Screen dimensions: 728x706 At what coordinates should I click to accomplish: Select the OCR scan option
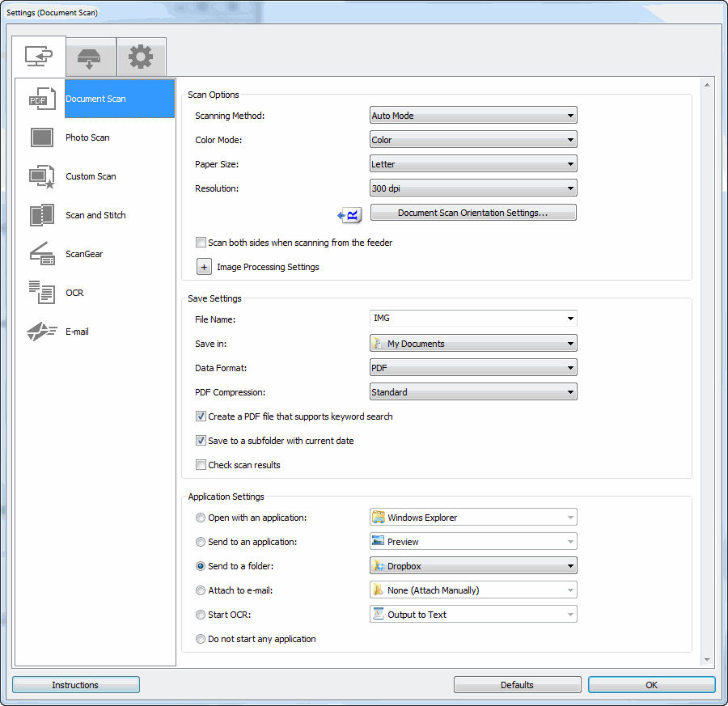point(74,293)
